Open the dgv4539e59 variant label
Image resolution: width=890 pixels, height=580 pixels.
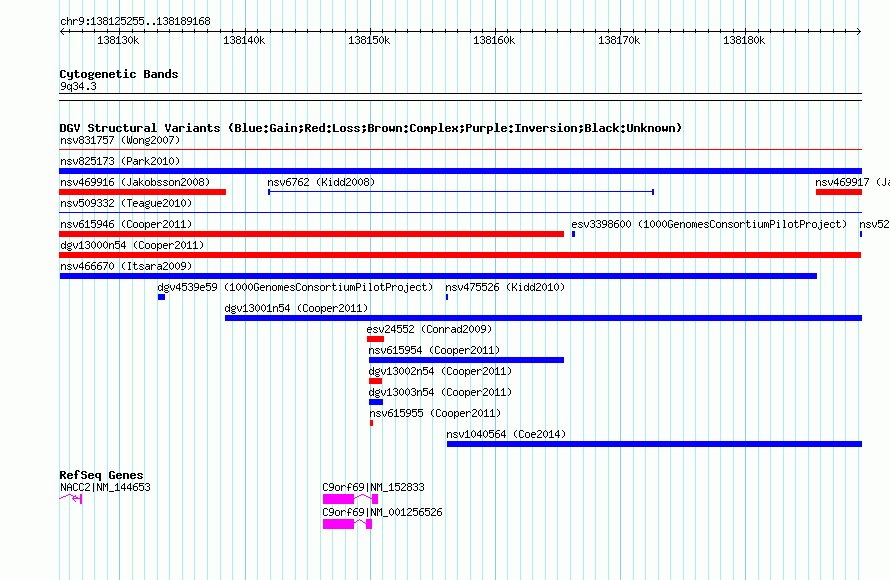295,287
